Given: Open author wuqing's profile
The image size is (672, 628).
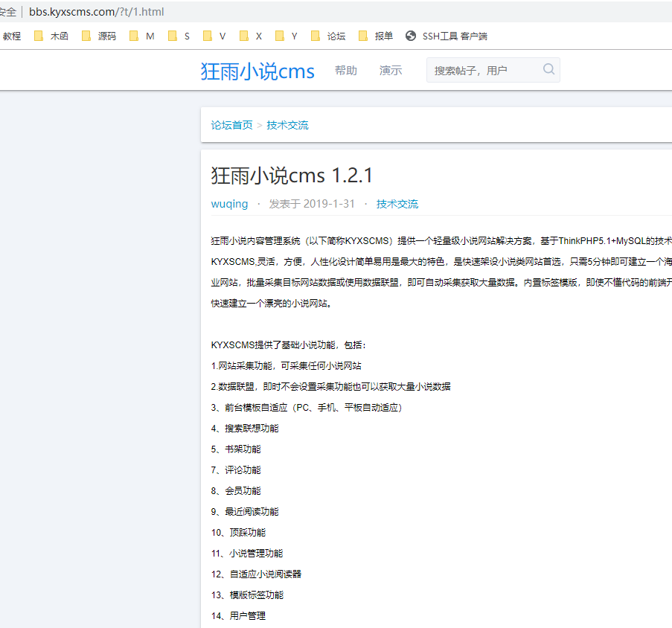Looking at the screenshot, I should (229, 204).
